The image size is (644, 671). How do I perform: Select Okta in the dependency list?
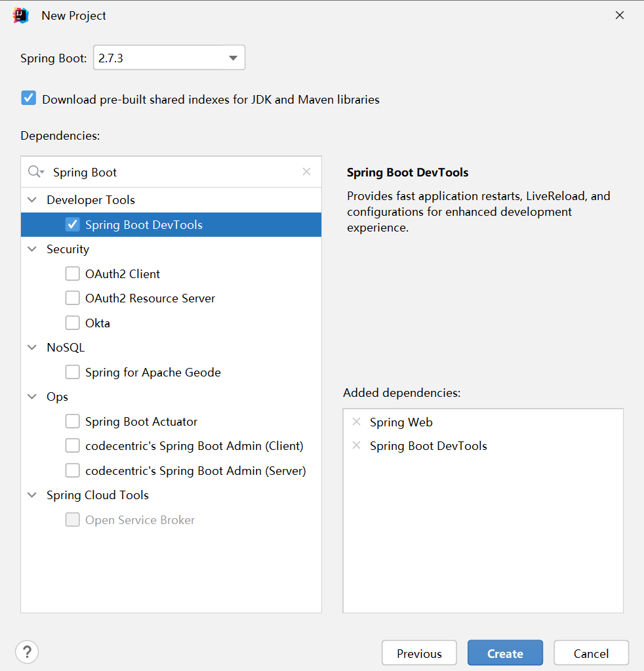click(98, 323)
